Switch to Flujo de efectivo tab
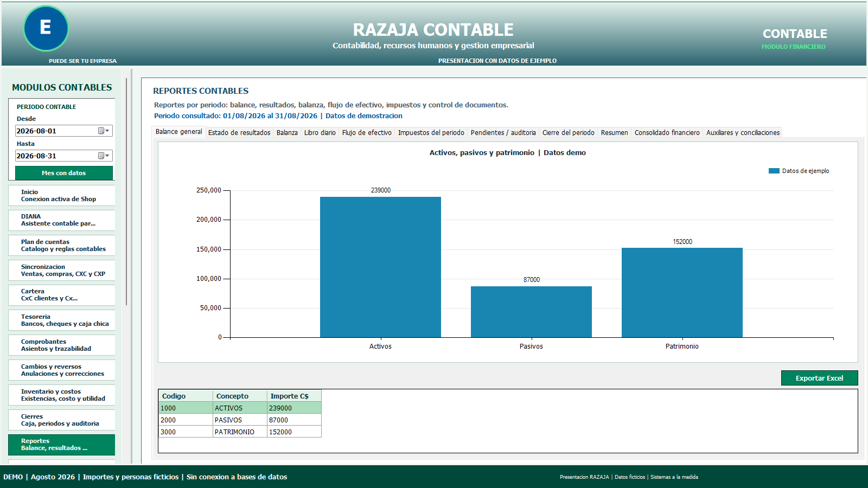Screen dimensions: 868x488 click(x=367, y=133)
